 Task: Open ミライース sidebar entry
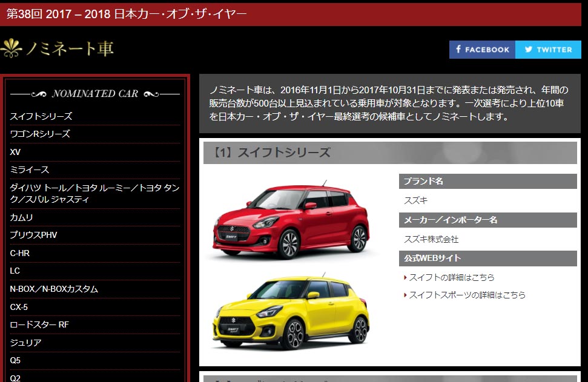pyautogui.click(x=30, y=170)
